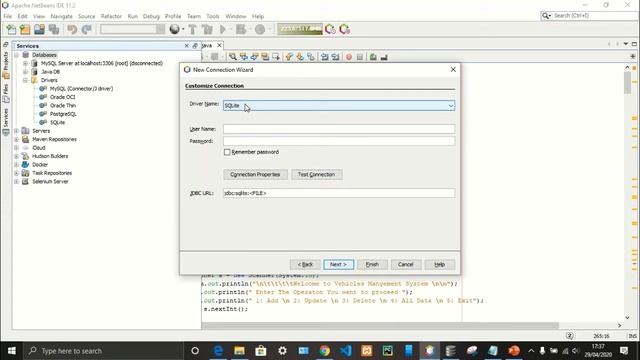Click the Finish button in the wizard
Viewport: 640px width, 360px height.
[x=372, y=264]
